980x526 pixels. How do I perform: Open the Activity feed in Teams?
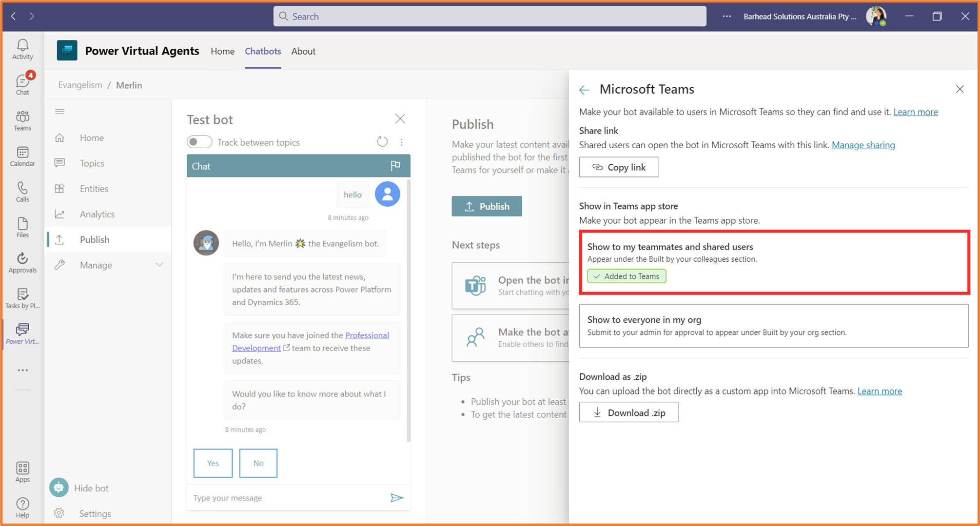pyautogui.click(x=22, y=49)
